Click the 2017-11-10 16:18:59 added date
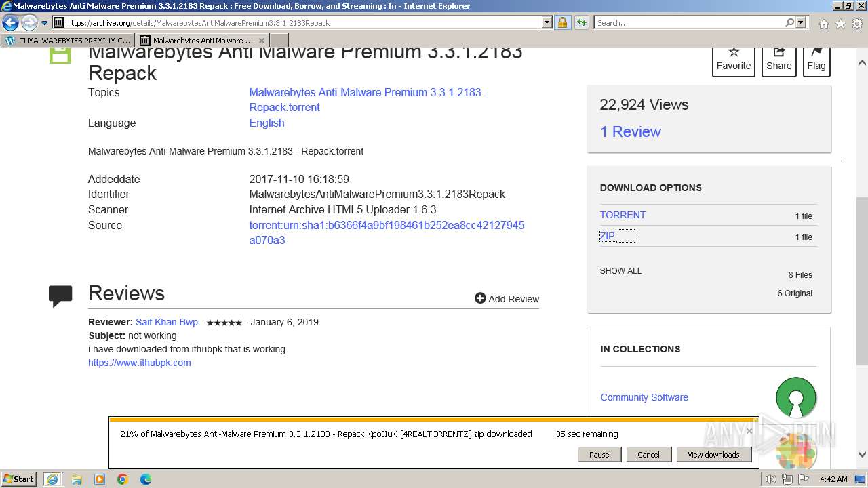 299,179
